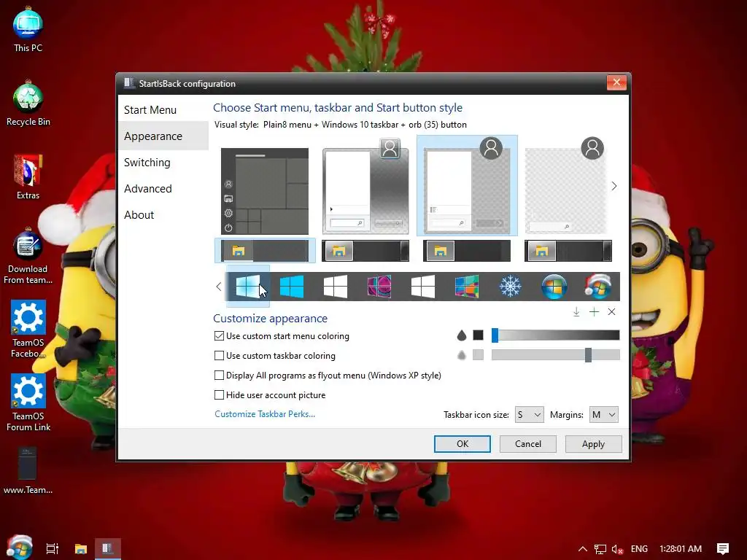Show next visual styles with right chevron
The width and height of the screenshot is (747, 560).
pos(614,186)
